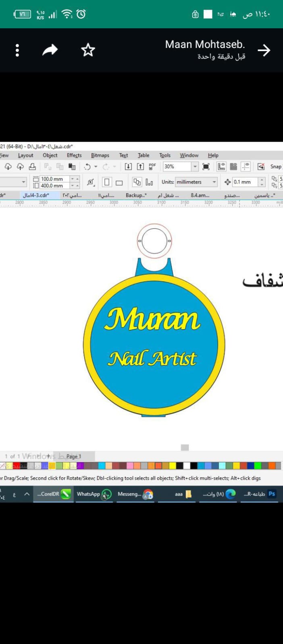Open WhatsApp from the Windows taskbar

[x=94, y=494]
